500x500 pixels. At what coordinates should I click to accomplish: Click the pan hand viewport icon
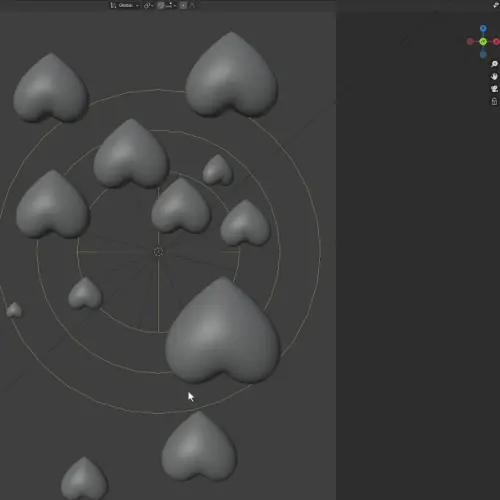pyautogui.click(x=494, y=76)
